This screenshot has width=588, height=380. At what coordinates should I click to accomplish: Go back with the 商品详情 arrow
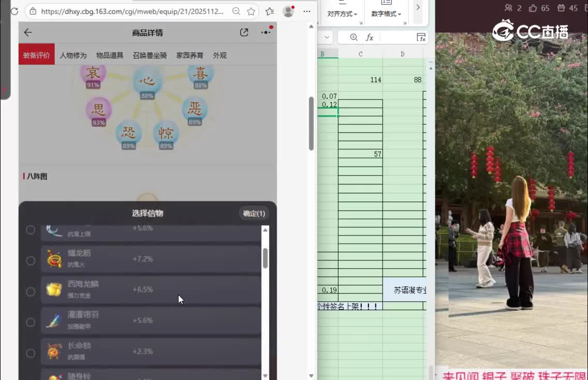(x=28, y=33)
